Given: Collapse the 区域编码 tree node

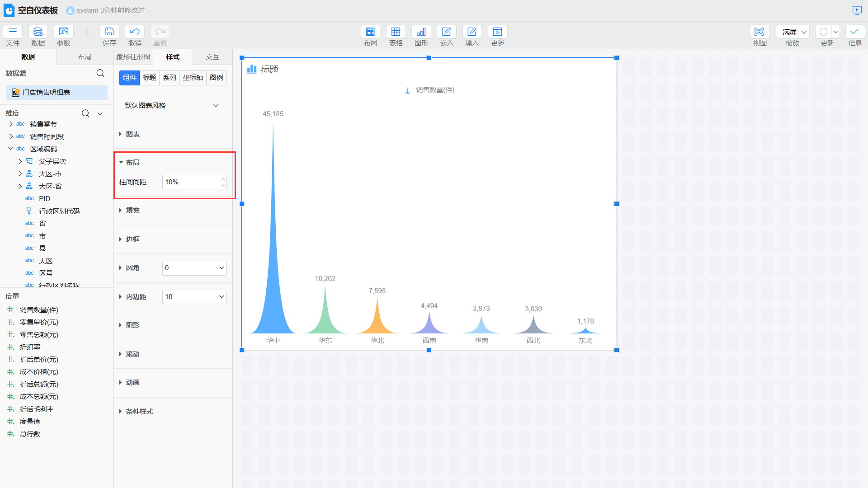Looking at the screenshot, I should coord(11,149).
